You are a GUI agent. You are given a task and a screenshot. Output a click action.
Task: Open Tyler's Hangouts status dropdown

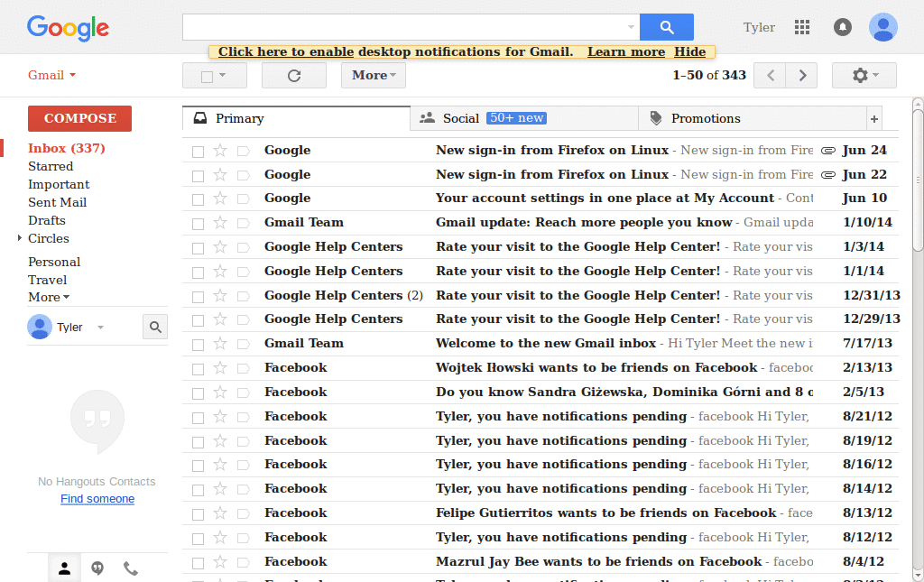coord(101,327)
